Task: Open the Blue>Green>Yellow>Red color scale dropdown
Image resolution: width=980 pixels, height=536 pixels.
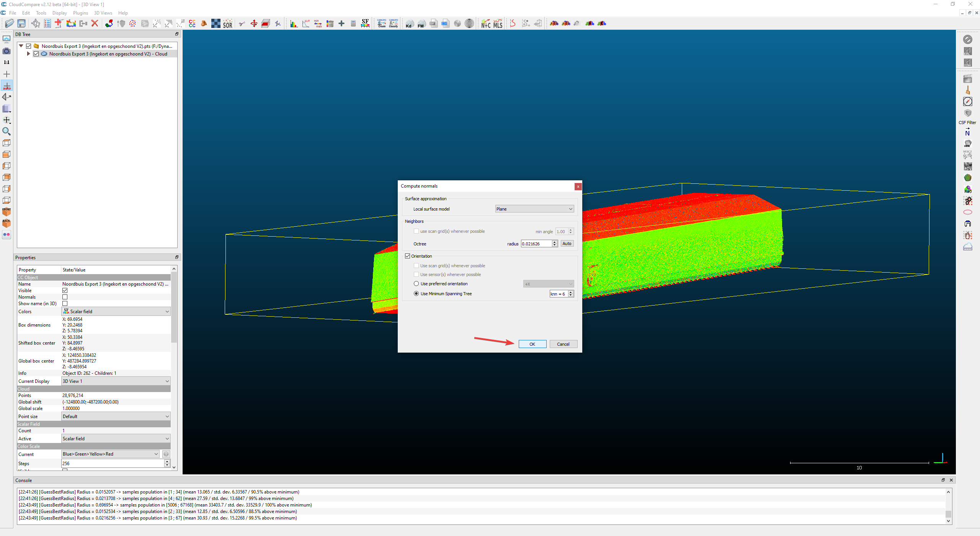Action: tap(111, 454)
